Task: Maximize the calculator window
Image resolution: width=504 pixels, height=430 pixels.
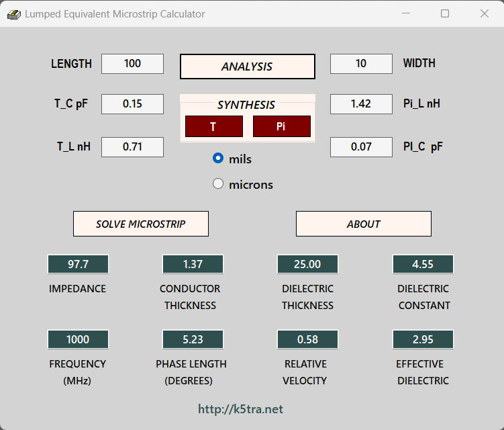Action: pyautogui.click(x=444, y=13)
